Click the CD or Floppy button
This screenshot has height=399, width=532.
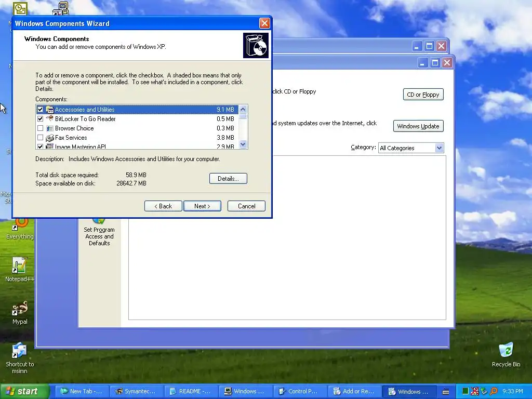click(423, 95)
